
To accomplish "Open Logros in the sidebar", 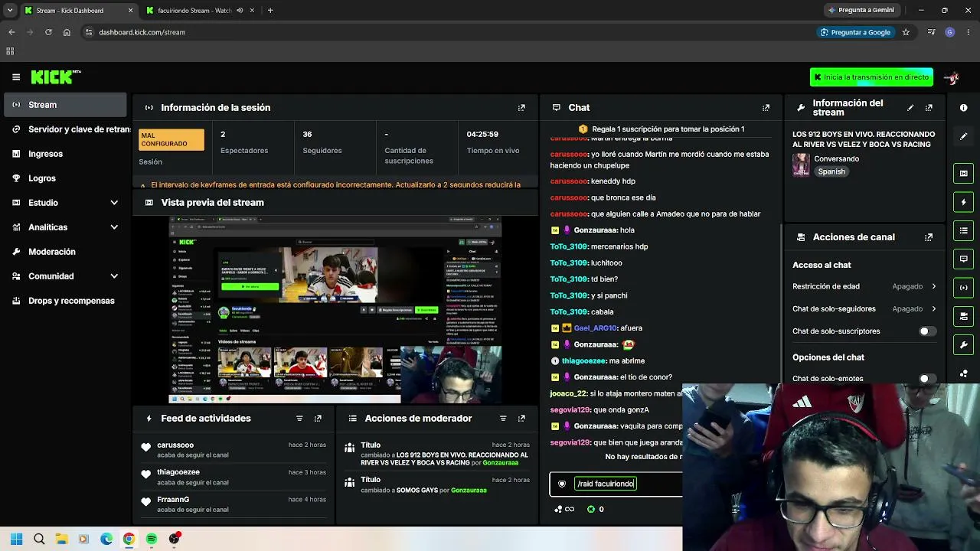I will tap(66, 178).
